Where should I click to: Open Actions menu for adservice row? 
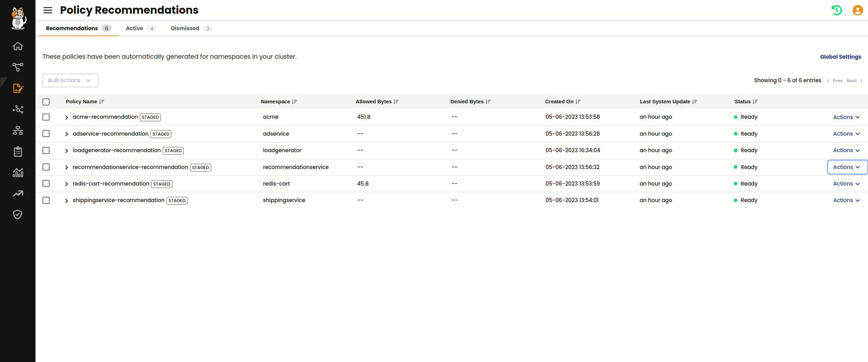(846, 134)
